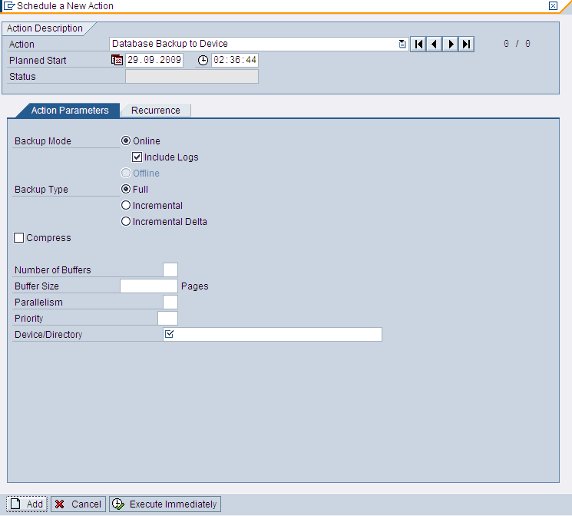Image resolution: width=572 pixels, height=516 pixels.
Task: Switch to the Recurrence tab
Action: pos(156,111)
